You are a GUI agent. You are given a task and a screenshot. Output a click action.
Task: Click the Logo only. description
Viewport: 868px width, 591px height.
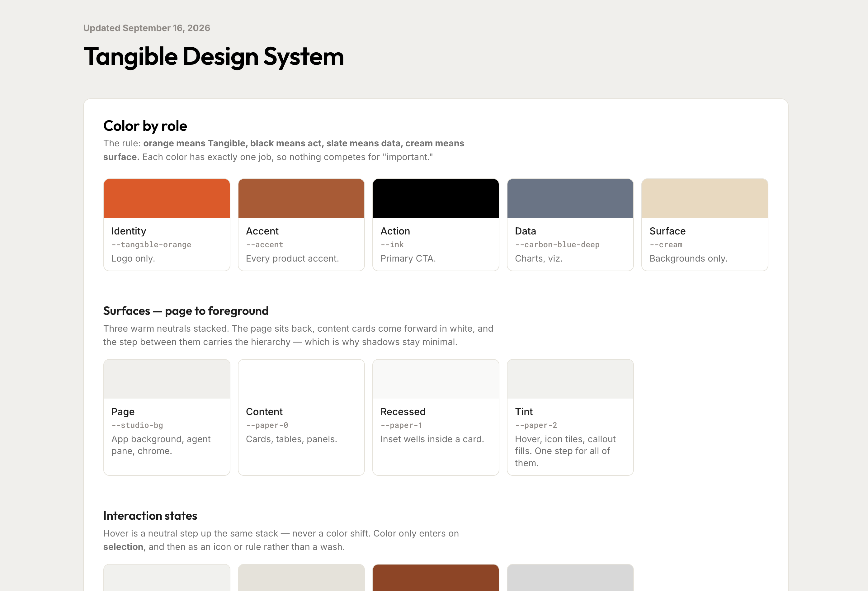pos(133,258)
